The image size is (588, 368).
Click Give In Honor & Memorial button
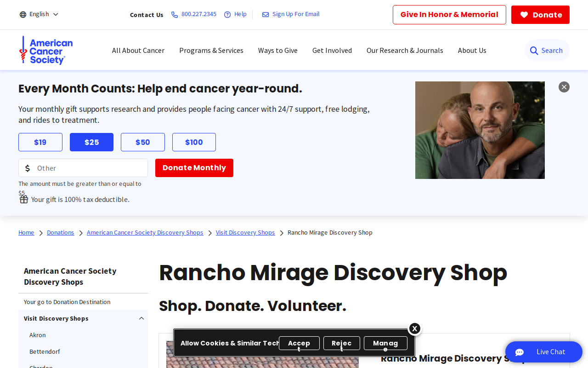click(449, 15)
